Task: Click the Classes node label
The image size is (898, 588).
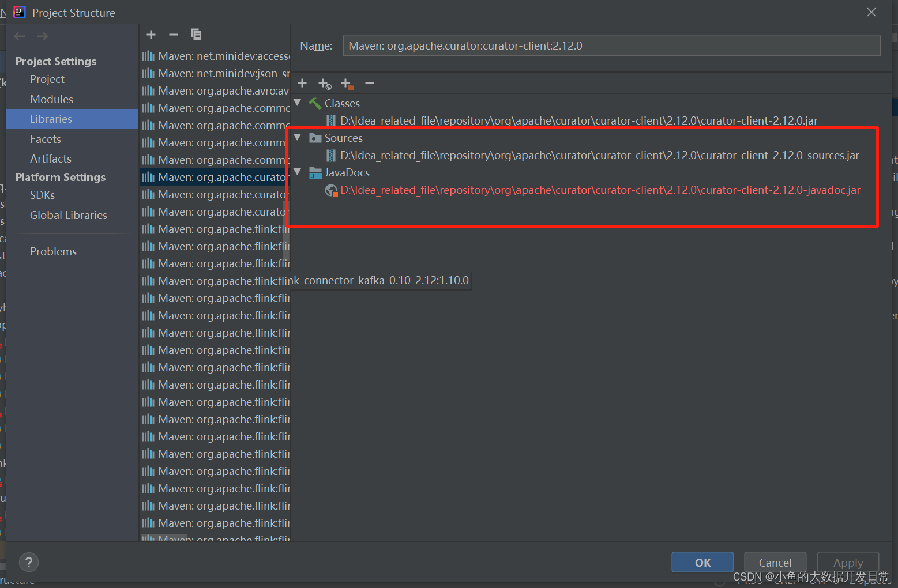Action: (342, 104)
